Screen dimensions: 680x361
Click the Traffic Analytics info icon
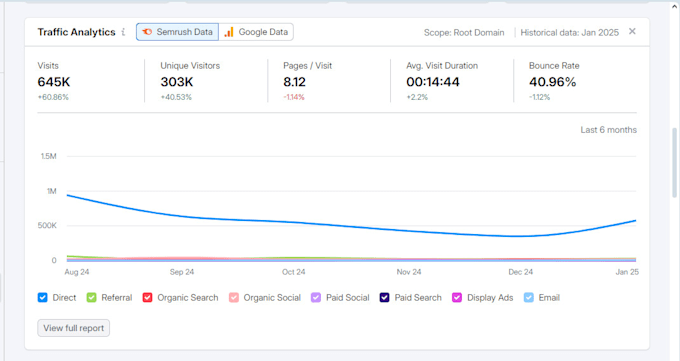pos(124,32)
